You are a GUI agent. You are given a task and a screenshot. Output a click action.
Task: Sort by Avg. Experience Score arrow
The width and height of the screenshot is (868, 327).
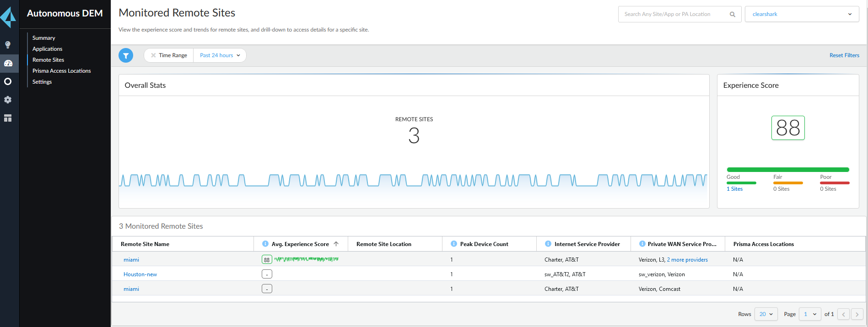(x=336, y=244)
